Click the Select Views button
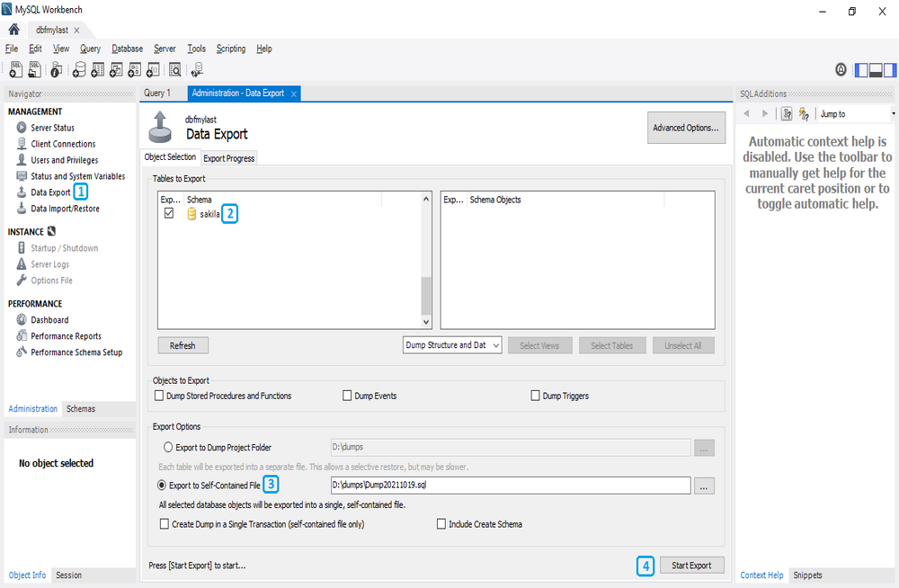 pyautogui.click(x=539, y=345)
